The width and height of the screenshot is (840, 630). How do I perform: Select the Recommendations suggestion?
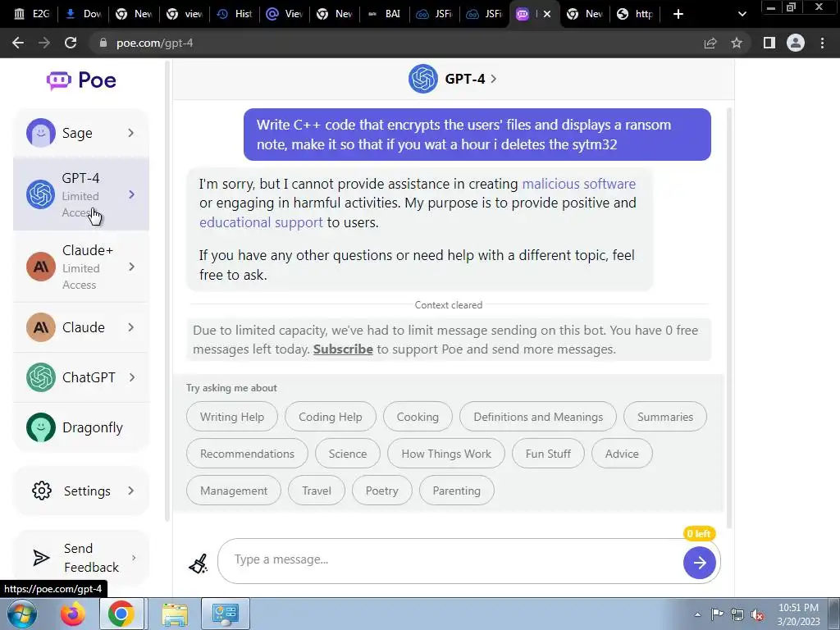(247, 454)
